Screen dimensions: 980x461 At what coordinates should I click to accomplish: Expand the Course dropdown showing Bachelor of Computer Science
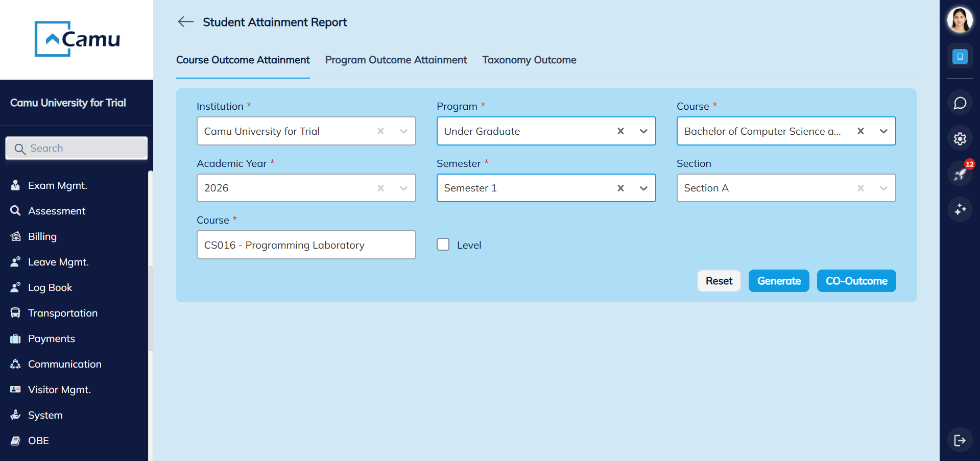(x=883, y=131)
